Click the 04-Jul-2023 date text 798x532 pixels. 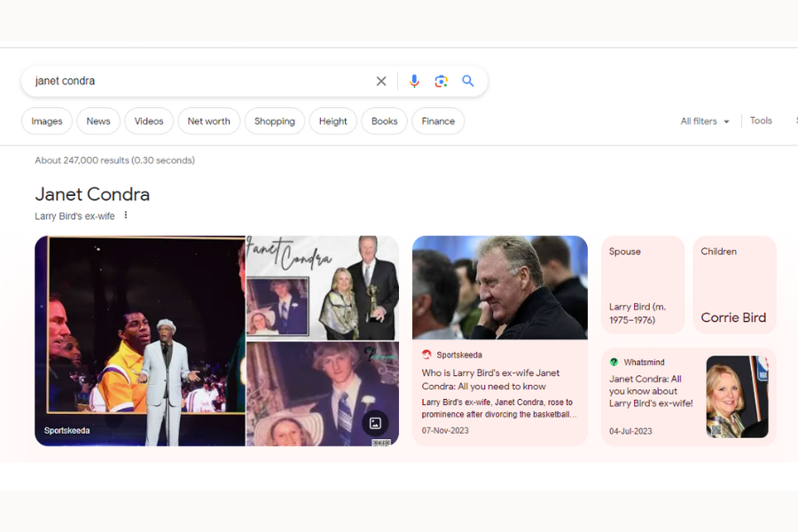click(630, 431)
